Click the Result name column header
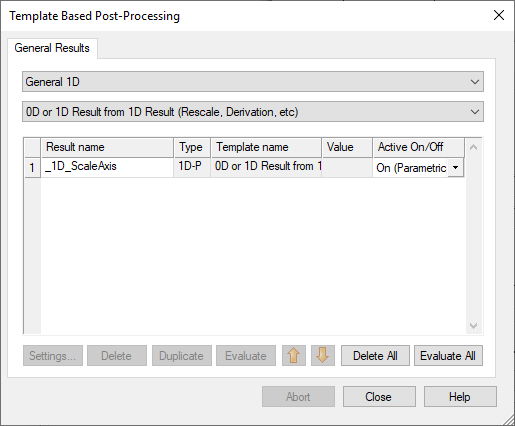This screenshot has width=515, height=426. click(x=107, y=147)
